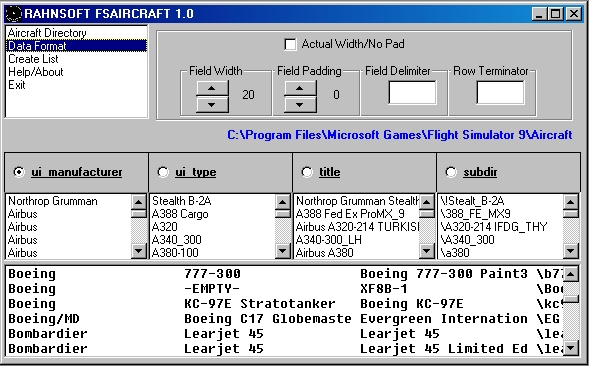Choose Exit from the menu list
Screen dimensions: 589x366
[x=76, y=85]
